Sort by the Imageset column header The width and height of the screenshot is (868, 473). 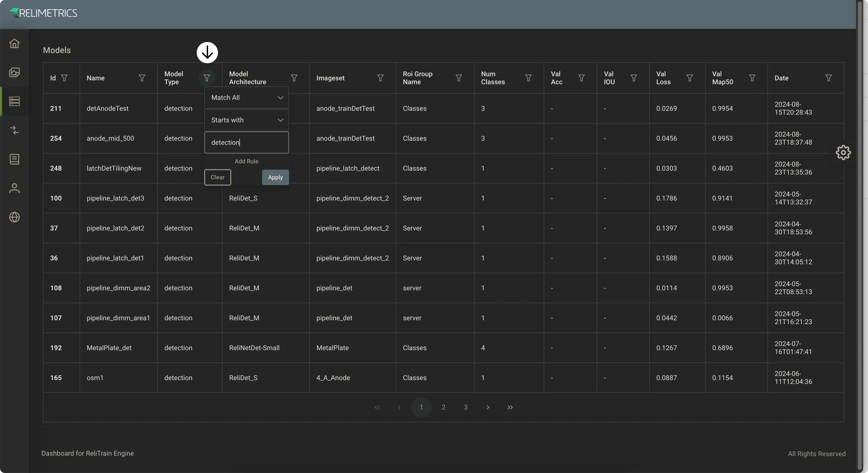[331, 78]
